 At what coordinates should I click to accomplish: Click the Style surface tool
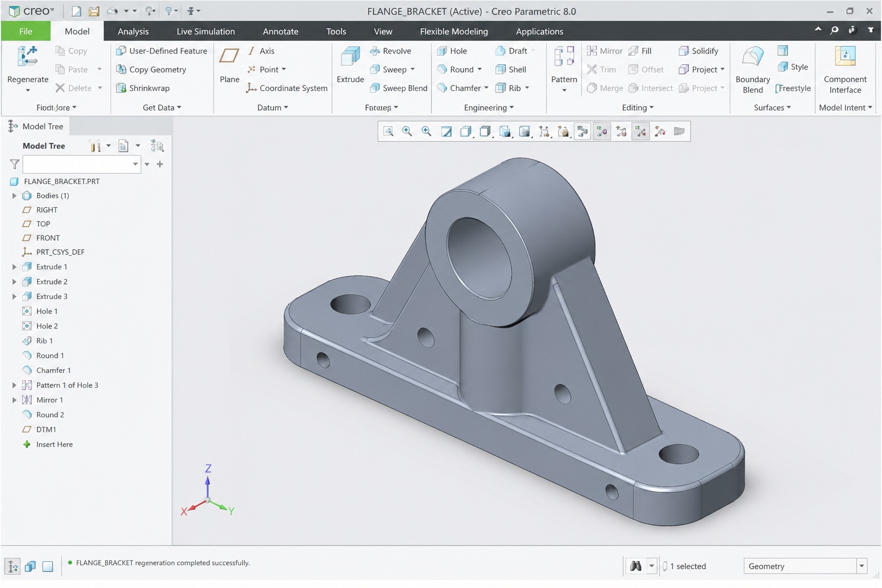(x=792, y=67)
